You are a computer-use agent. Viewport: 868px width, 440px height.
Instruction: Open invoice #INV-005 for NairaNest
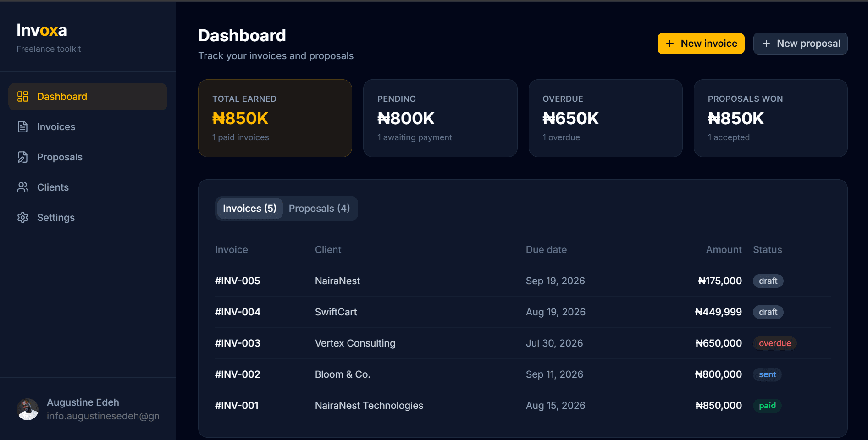point(523,280)
